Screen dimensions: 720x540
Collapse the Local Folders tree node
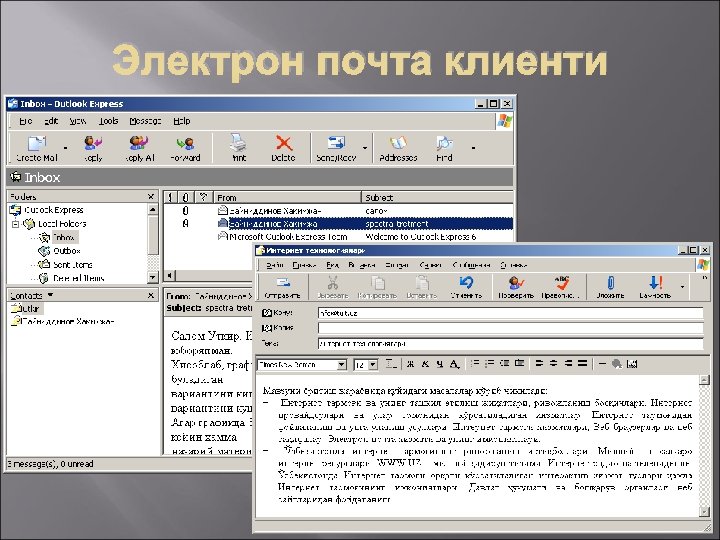pos(16,224)
